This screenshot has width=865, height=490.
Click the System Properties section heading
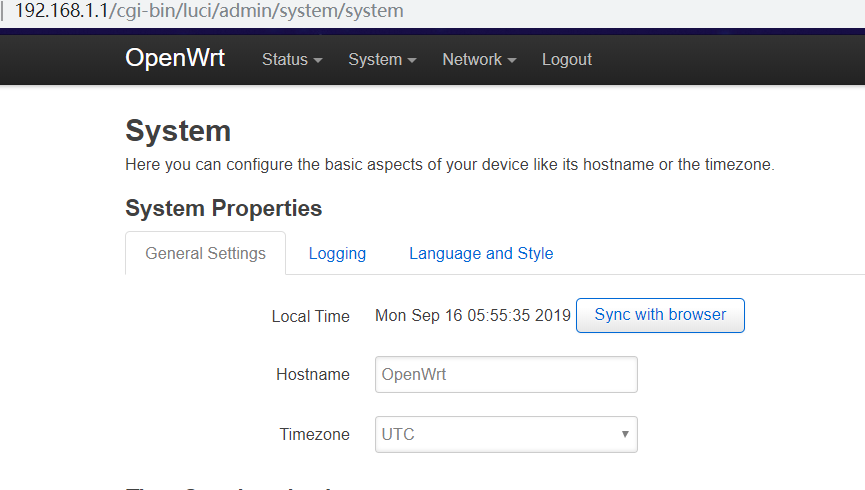click(223, 208)
